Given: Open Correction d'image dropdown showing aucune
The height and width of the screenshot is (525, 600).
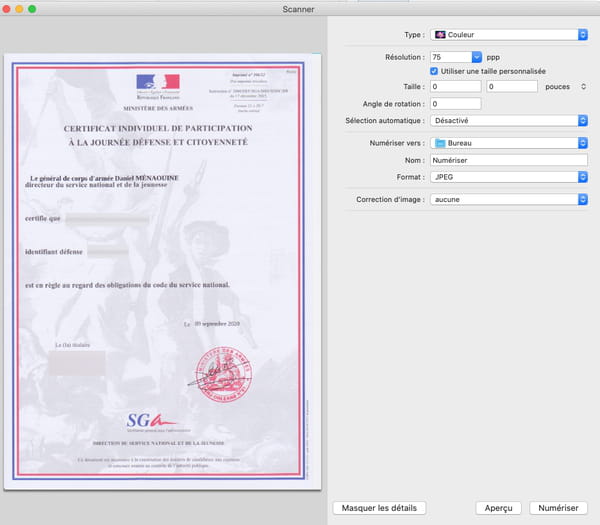Looking at the screenshot, I should 509,199.
